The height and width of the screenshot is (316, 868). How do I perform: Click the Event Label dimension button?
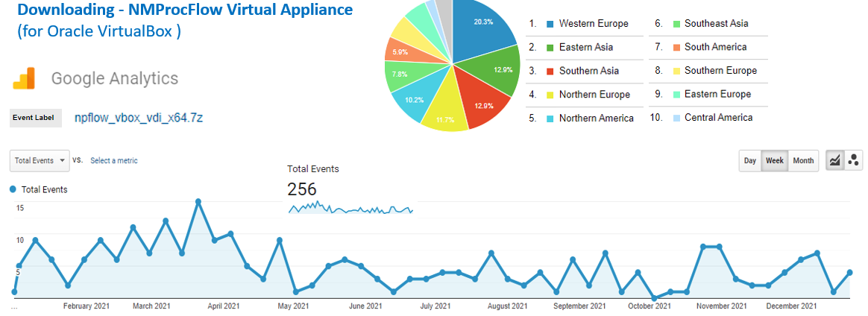pyautogui.click(x=36, y=117)
